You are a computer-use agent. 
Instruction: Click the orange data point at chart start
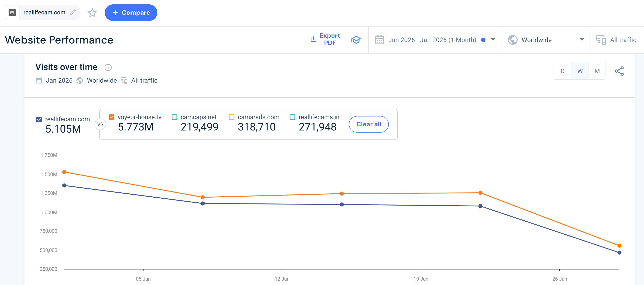tap(64, 172)
